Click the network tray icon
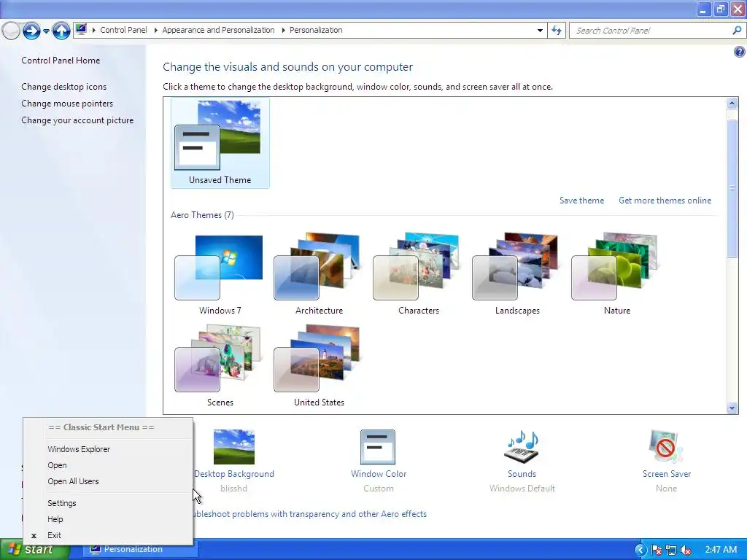The height and width of the screenshot is (560, 747). (671, 551)
